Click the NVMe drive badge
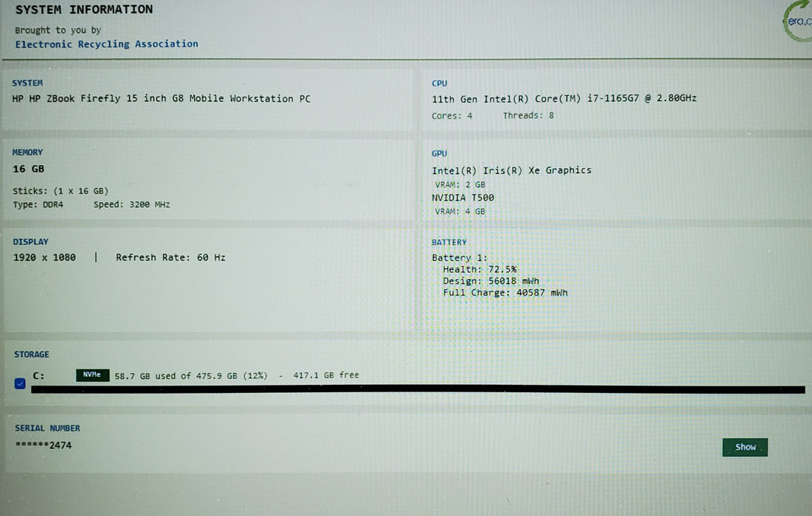The height and width of the screenshot is (516, 812). [92, 374]
